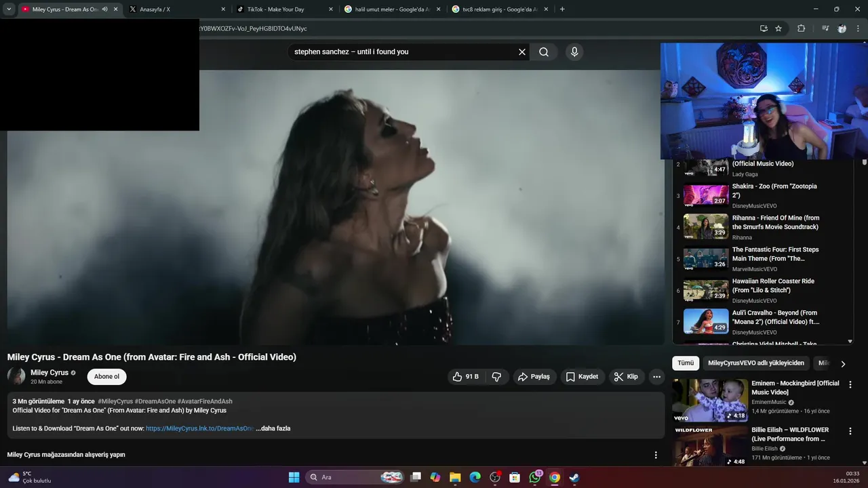The width and height of the screenshot is (868, 488).
Task: Open Chrome three-dot menu
Action: 859,28
